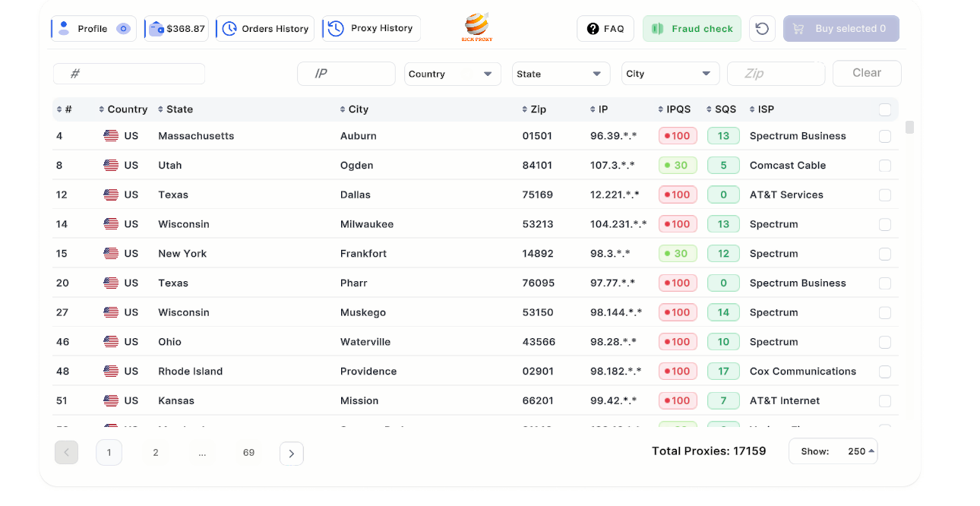The image size is (980, 506).
Task: Tick the checkbox for Providence Cox Communications row
Action: pos(885,372)
